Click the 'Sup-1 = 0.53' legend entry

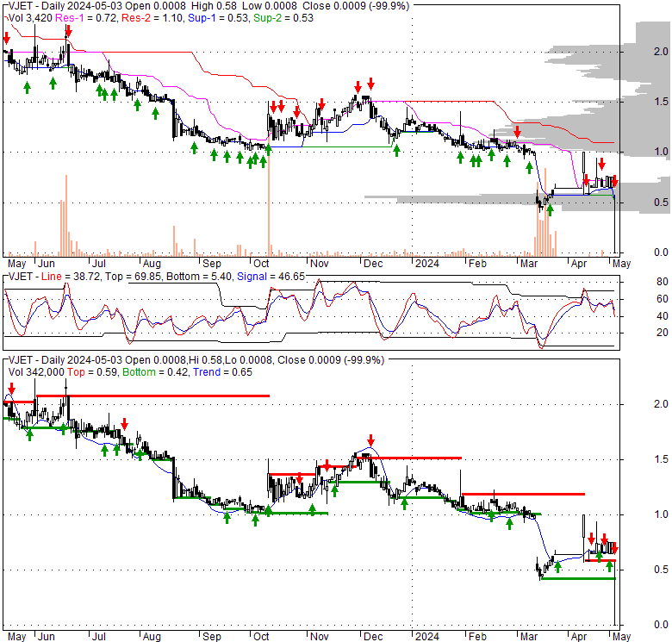[x=218, y=18]
